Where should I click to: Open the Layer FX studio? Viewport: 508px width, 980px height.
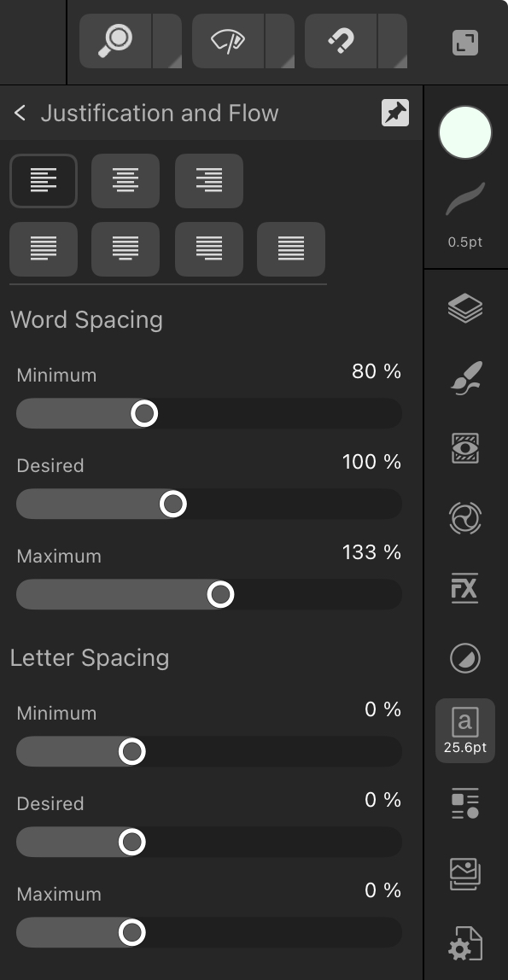click(465, 588)
